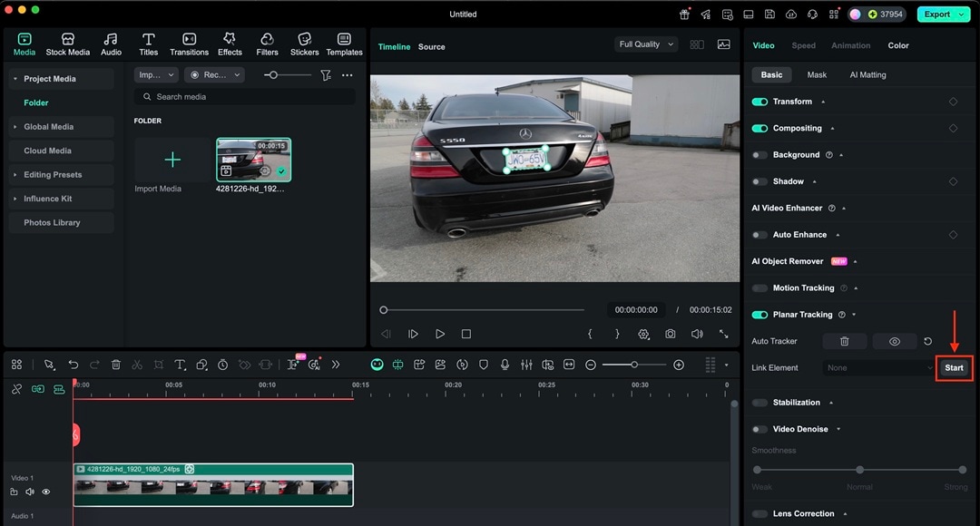Click the snapshot camera icon under preview
The image size is (980, 526).
(x=670, y=334)
